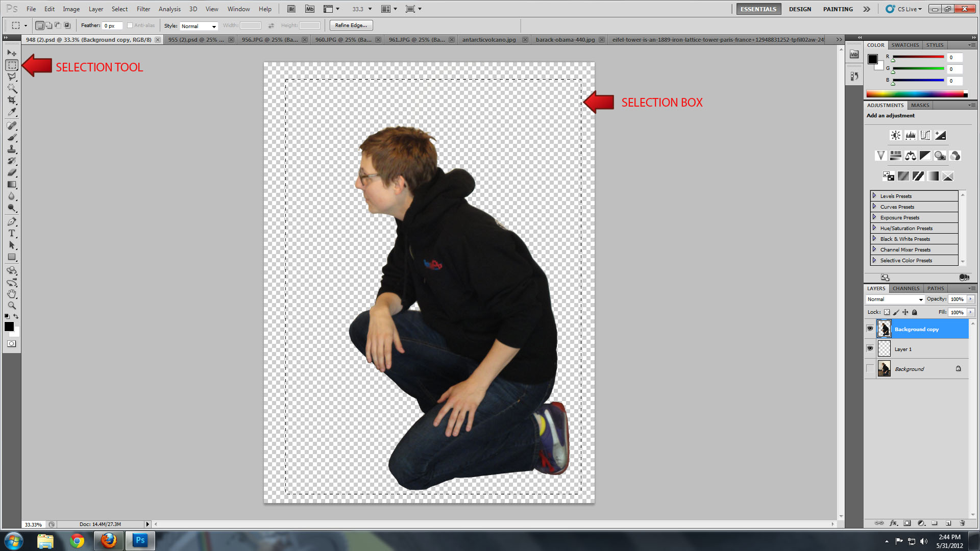Toggle Quick Mask mode
This screenshot has width=980, height=551.
11,344
